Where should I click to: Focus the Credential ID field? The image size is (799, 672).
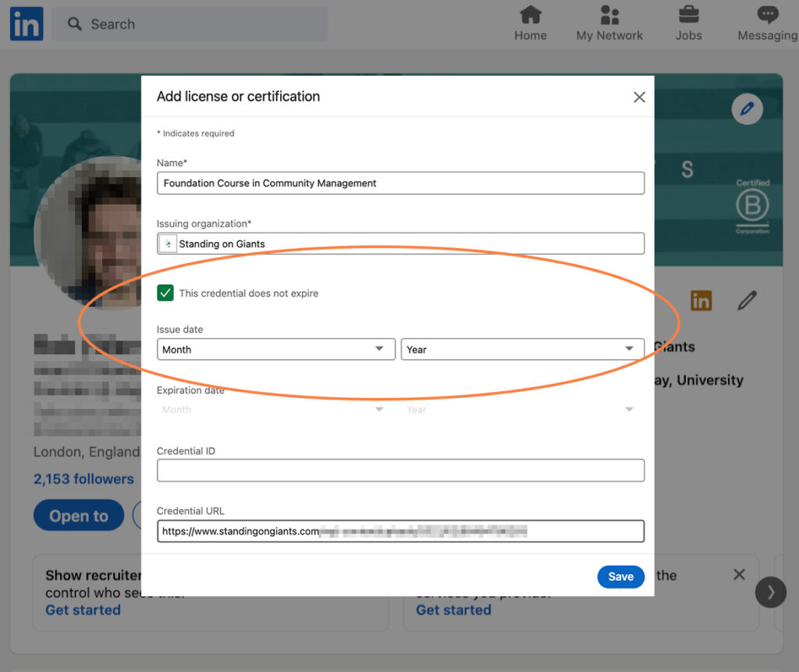(x=400, y=470)
